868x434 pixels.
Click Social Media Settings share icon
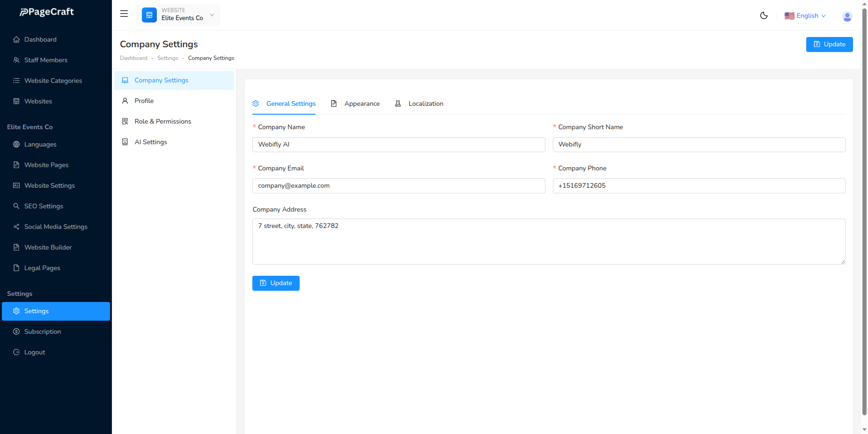coord(16,227)
